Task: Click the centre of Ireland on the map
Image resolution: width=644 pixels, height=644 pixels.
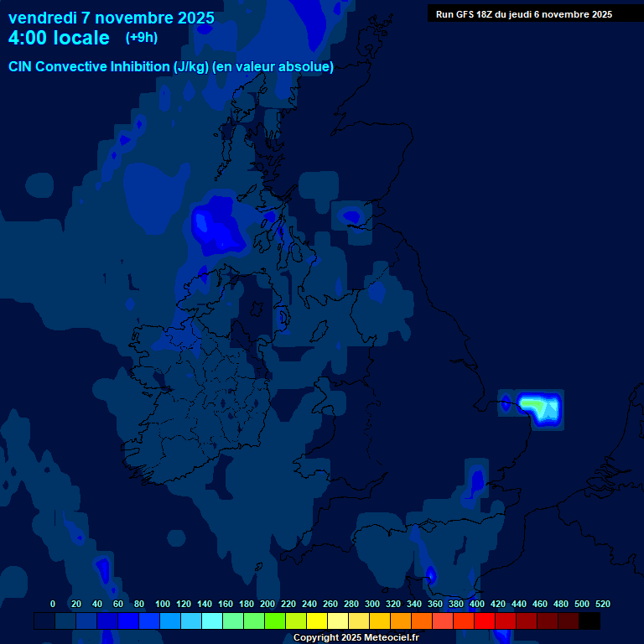Action: (210, 394)
